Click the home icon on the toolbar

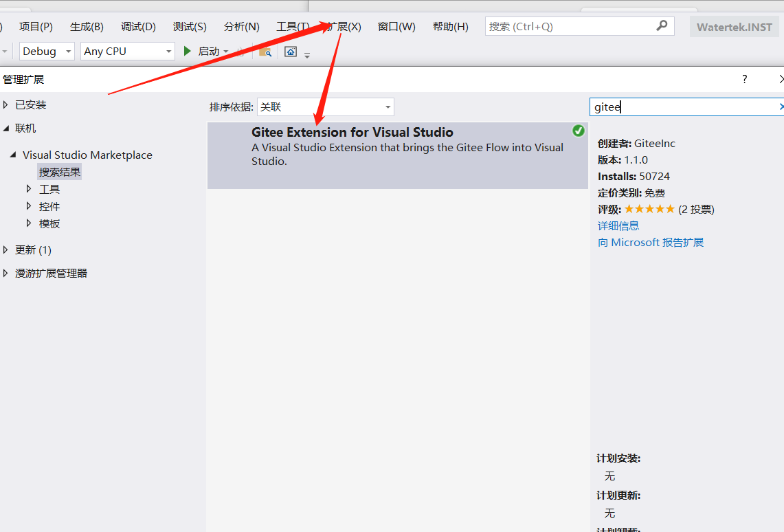(290, 50)
